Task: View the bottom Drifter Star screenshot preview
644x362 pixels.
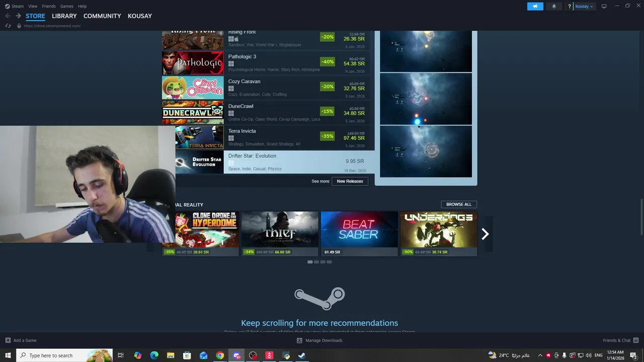Action: [x=426, y=151]
